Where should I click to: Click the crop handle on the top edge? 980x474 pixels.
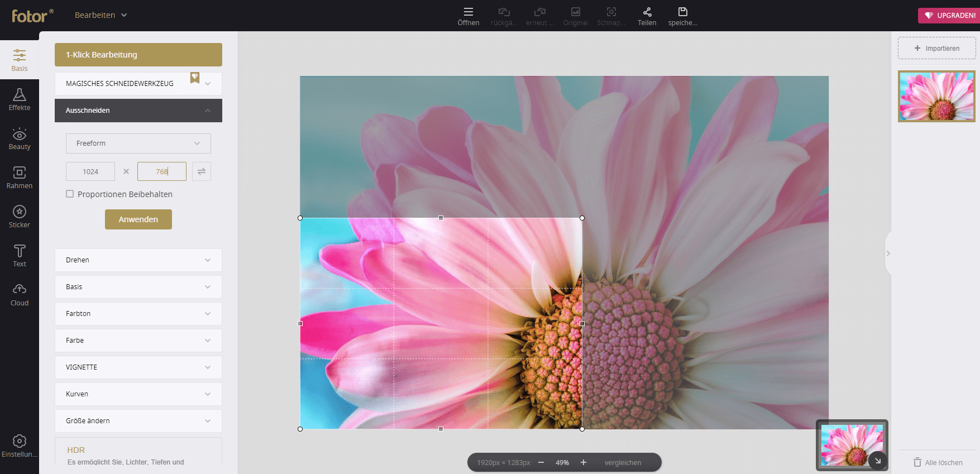coord(441,218)
